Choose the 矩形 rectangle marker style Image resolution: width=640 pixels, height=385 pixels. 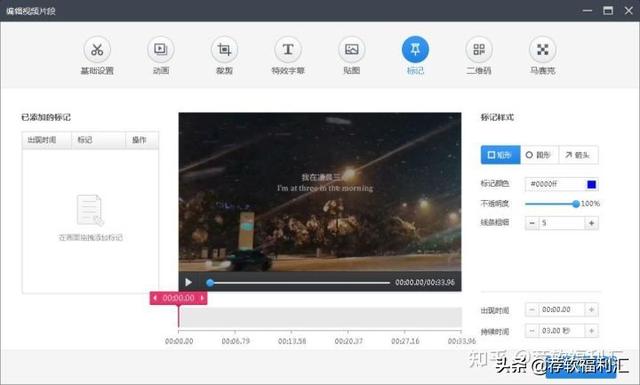click(x=500, y=155)
